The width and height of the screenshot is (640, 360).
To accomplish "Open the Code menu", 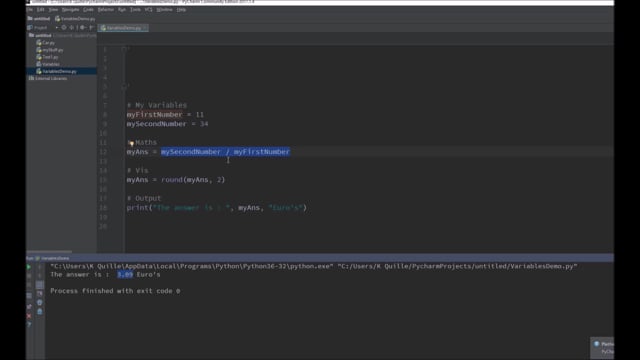I will click(x=88, y=9).
